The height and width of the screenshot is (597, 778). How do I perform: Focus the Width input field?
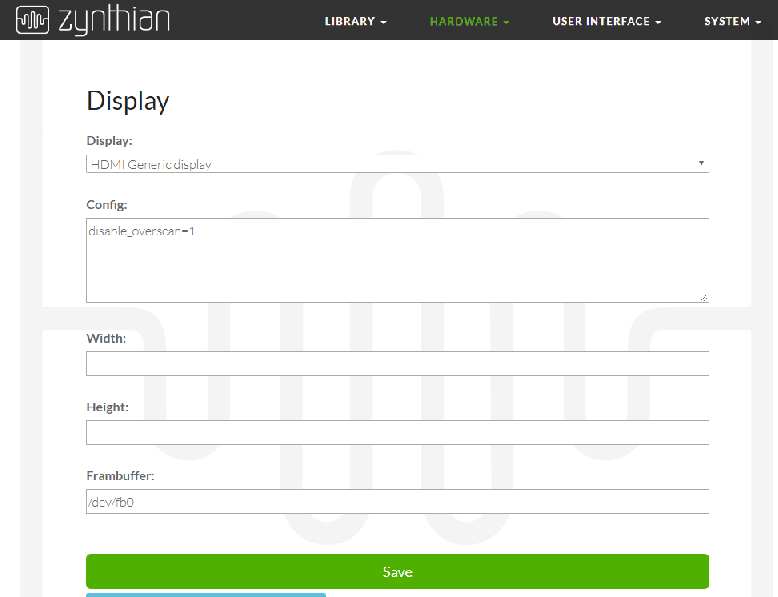397,363
